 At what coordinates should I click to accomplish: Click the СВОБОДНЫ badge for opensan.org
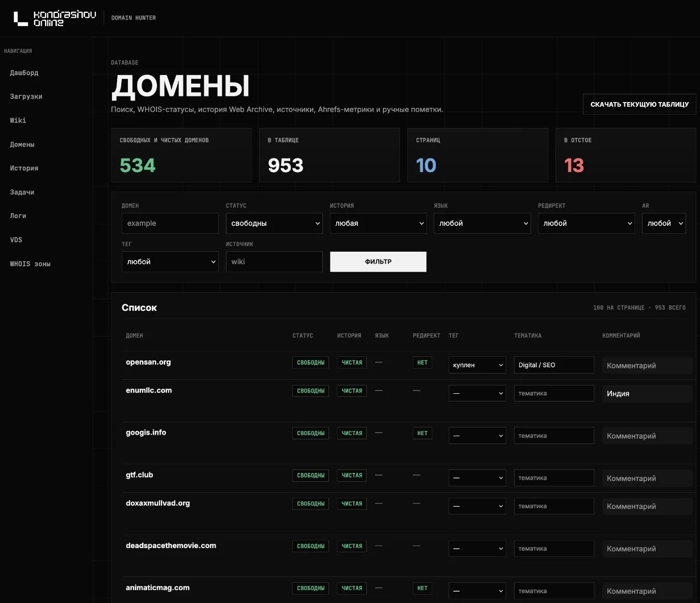pyautogui.click(x=310, y=363)
